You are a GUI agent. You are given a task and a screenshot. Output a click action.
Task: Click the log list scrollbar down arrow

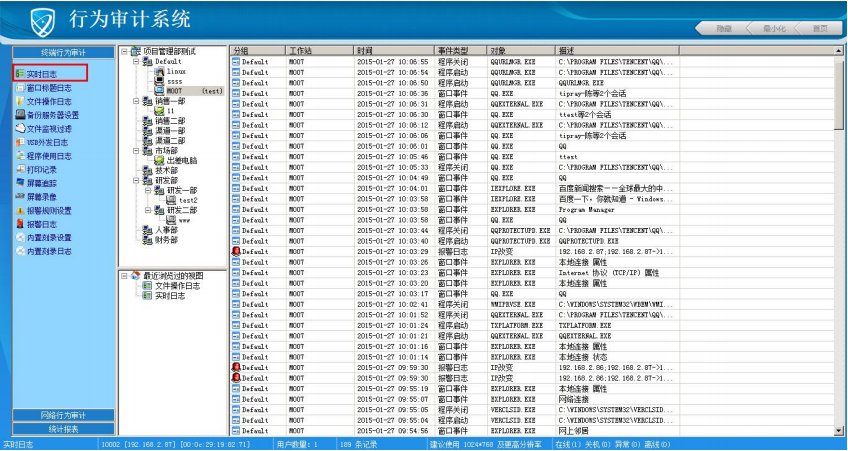839,431
